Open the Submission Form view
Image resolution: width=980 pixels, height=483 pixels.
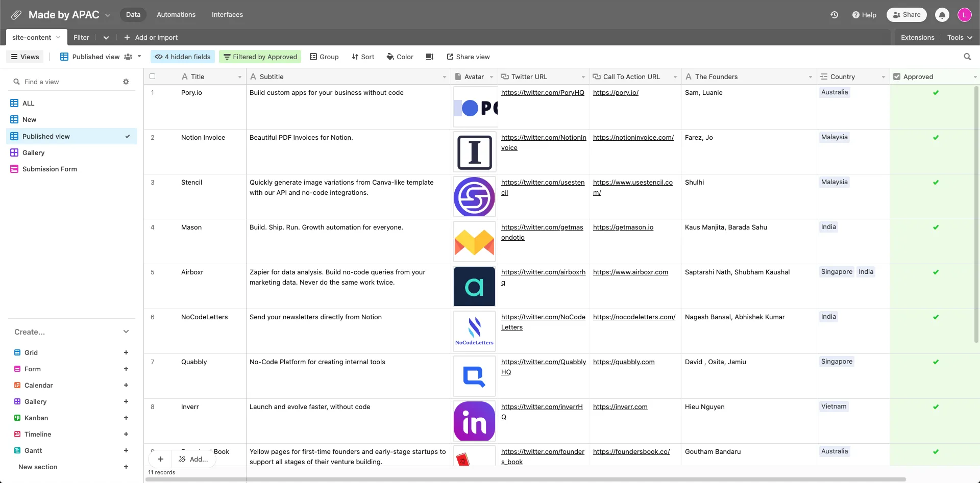click(72, 169)
